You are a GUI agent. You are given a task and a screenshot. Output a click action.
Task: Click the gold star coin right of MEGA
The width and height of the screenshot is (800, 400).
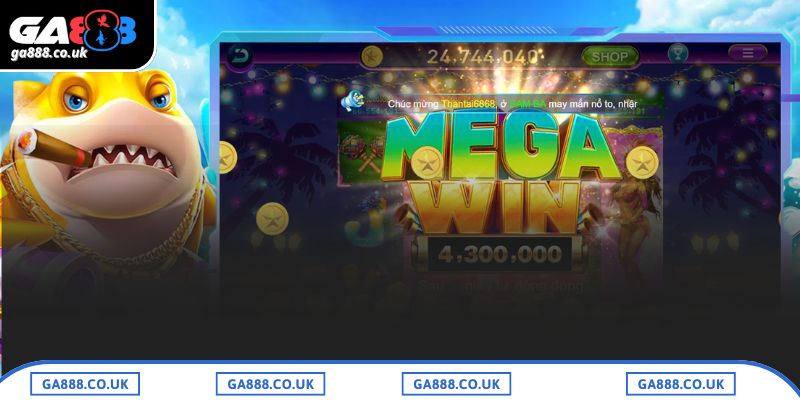[642, 162]
